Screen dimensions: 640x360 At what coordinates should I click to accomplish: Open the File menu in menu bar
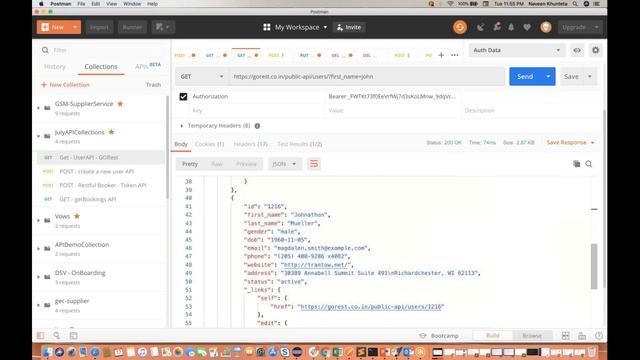click(81, 4)
